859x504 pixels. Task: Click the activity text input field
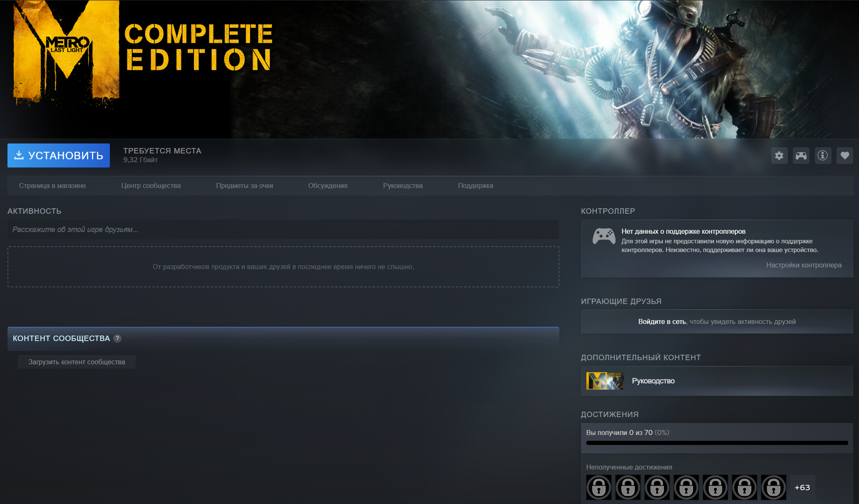(283, 230)
